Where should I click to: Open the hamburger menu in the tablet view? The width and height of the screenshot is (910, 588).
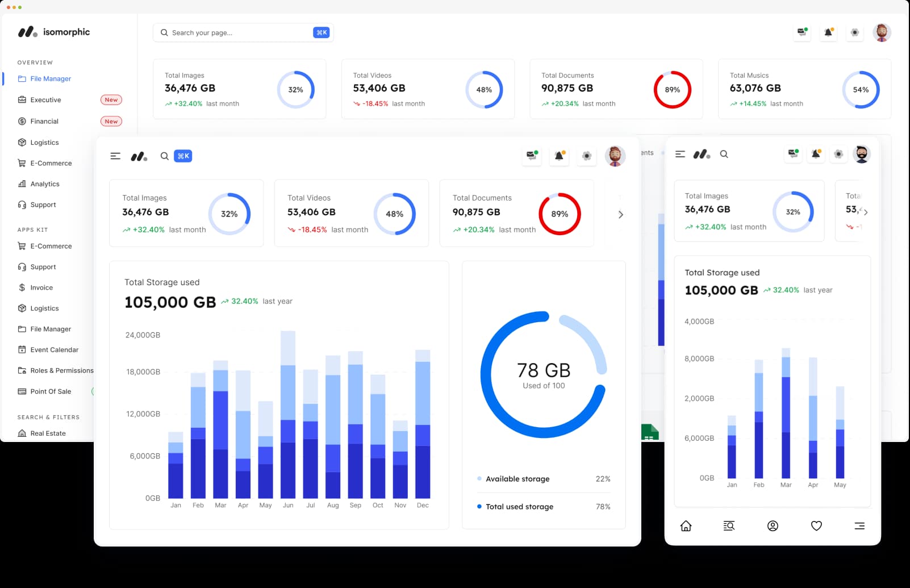pyautogui.click(x=115, y=156)
